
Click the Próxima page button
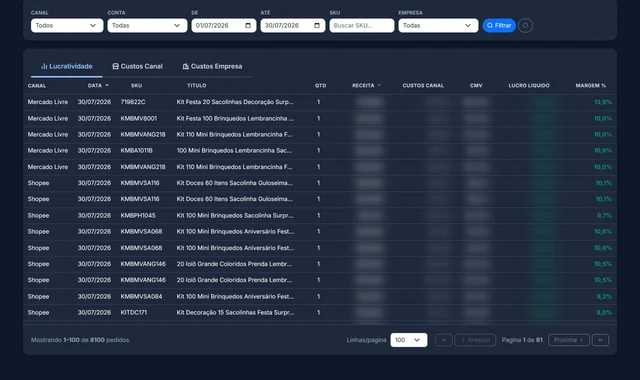(x=569, y=340)
